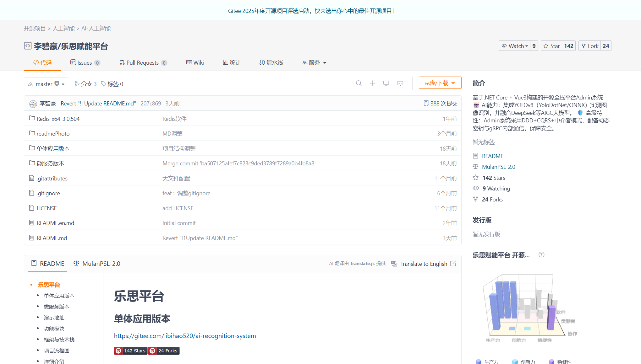Click the search icon in repo toolbar
641x364 pixels.
[359, 83]
